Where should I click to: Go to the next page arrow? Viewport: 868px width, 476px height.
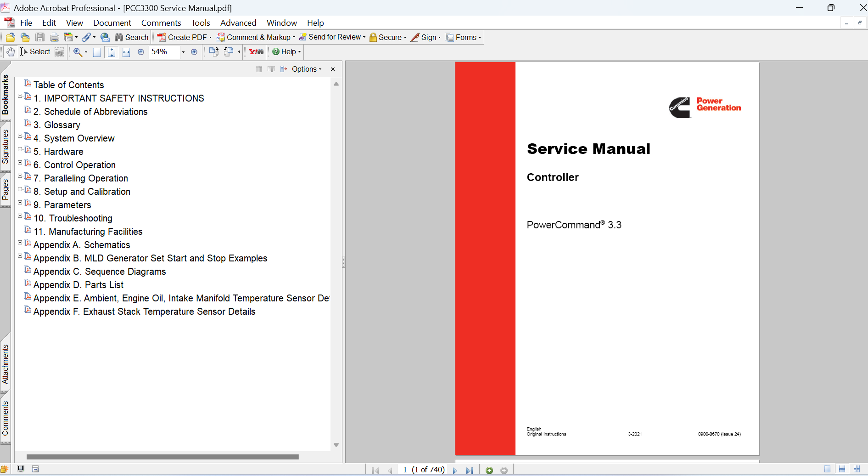[x=455, y=470]
